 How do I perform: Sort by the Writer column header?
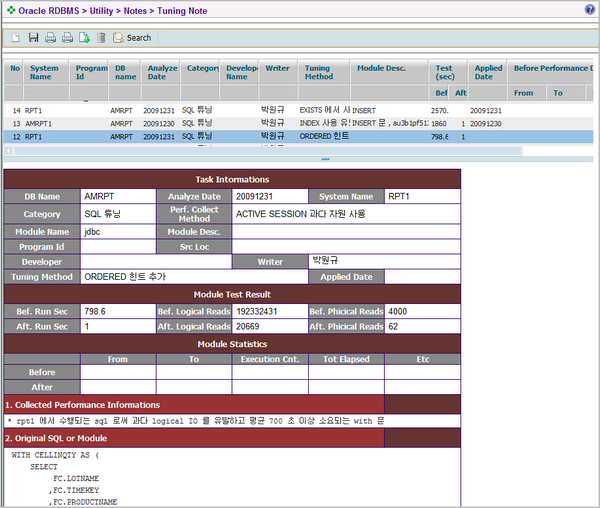coord(278,72)
